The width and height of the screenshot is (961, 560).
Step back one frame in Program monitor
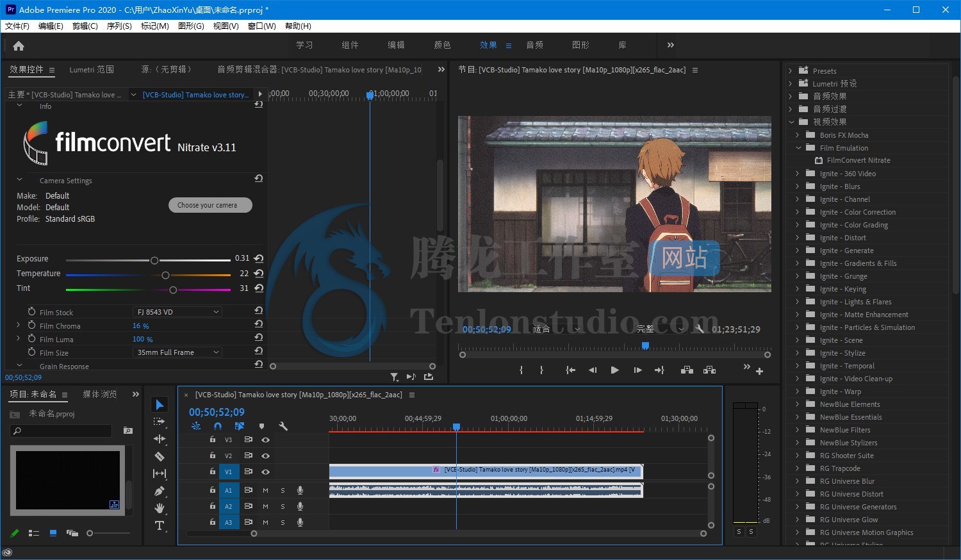click(x=593, y=370)
